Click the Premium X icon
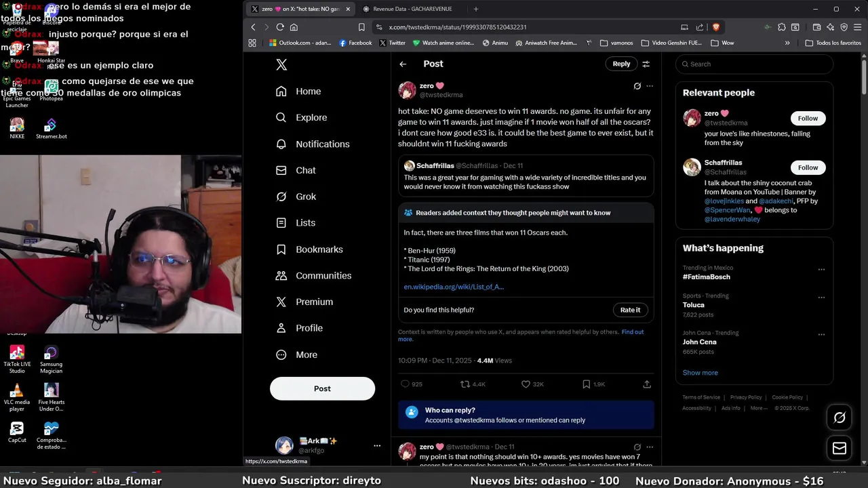This screenshot has height=488, width=868. [x=281, y=302]
